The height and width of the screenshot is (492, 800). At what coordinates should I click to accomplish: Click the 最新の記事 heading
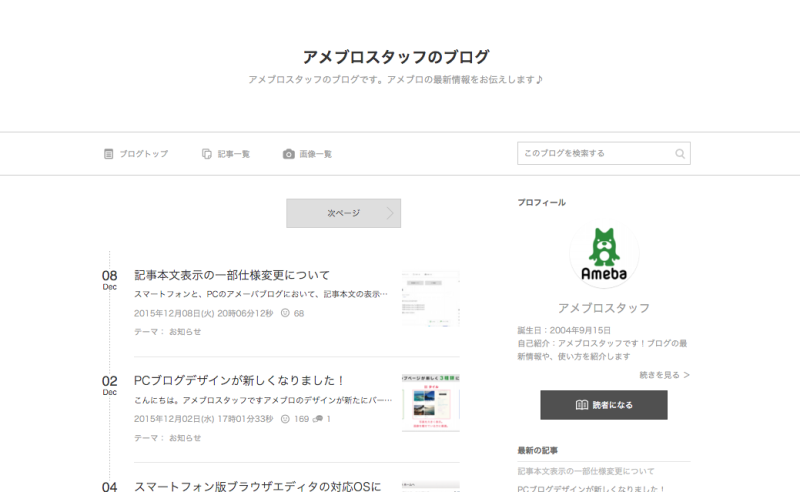click(x=537, y=450)
